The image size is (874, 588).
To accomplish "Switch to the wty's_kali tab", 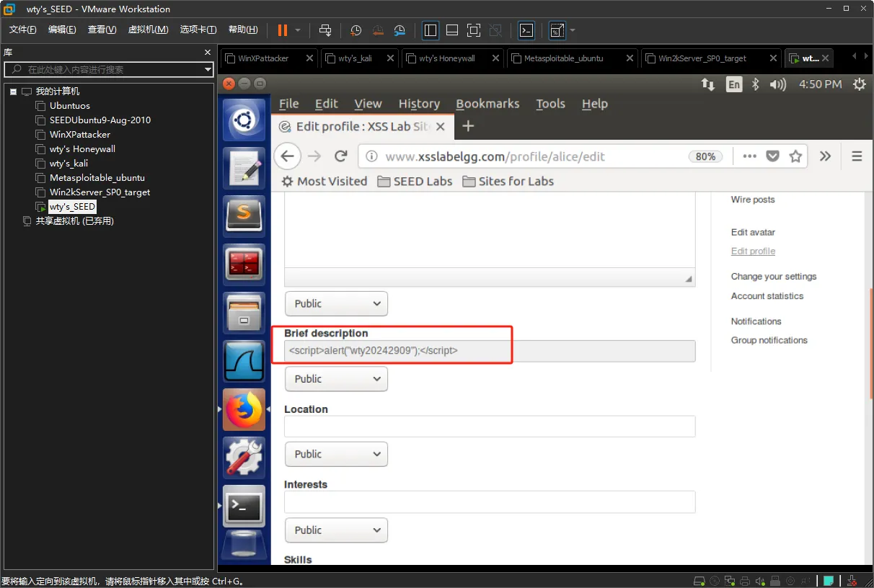I will click(355, 58).
